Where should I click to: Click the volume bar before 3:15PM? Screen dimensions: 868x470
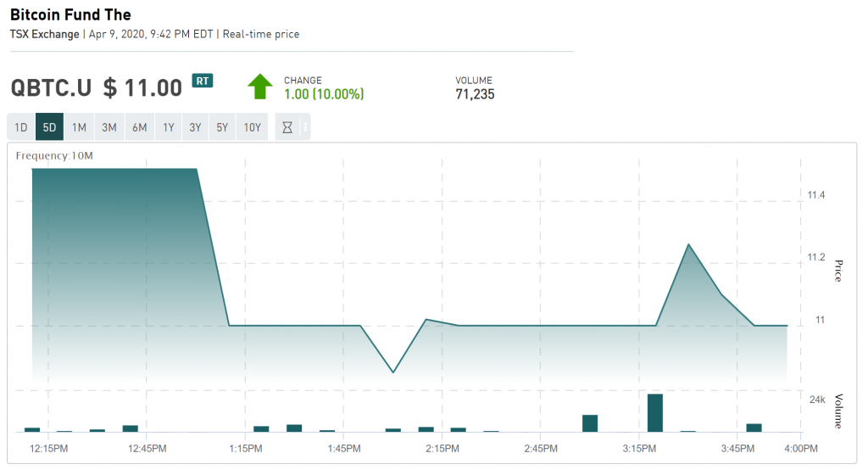pyautogui.click(x=590, y=423)
